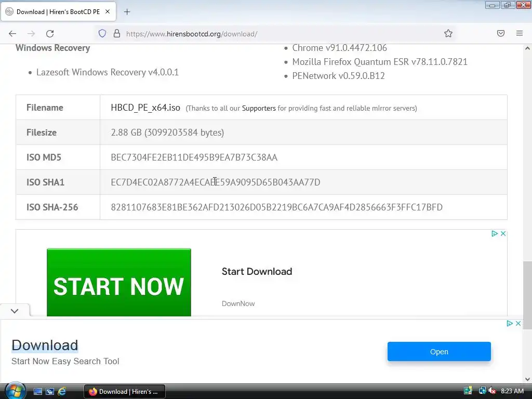
Task: Bookmark this page with the star
Action: 448,33
